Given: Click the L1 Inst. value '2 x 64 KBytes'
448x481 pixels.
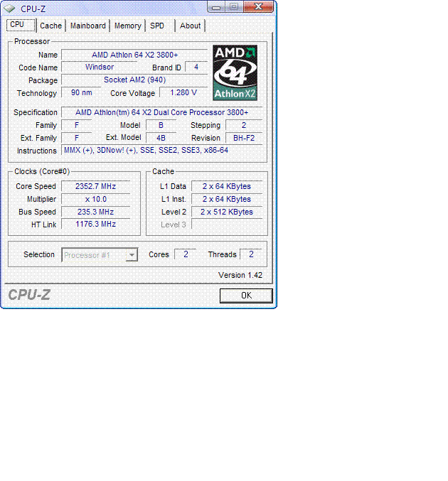Looking at the screenshot, I should (x=227, y=199).
